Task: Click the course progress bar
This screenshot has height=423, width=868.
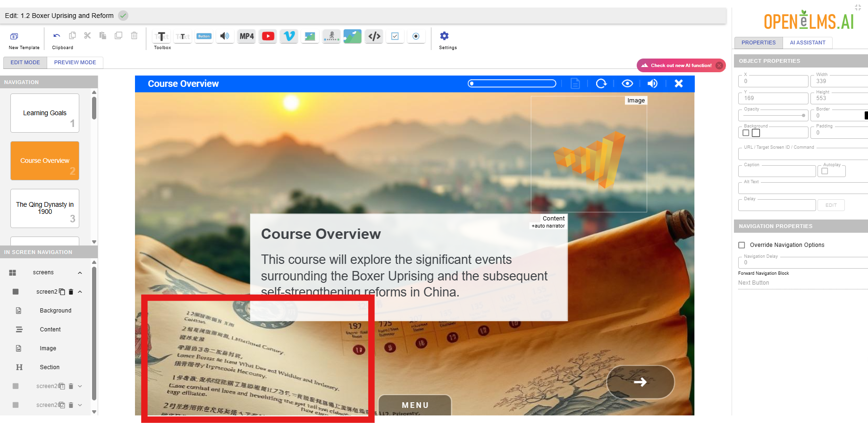Action: click(x=512, y=84)
